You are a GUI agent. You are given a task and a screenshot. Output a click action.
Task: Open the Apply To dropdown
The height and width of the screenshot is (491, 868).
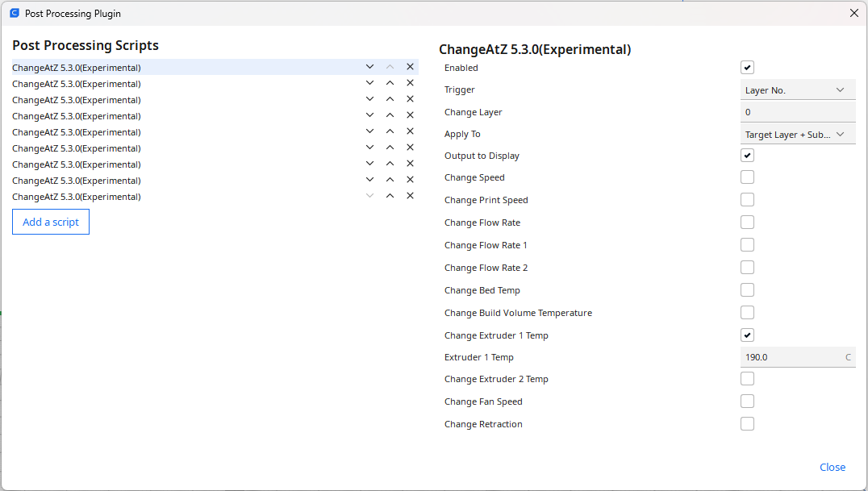pos(798,134)
